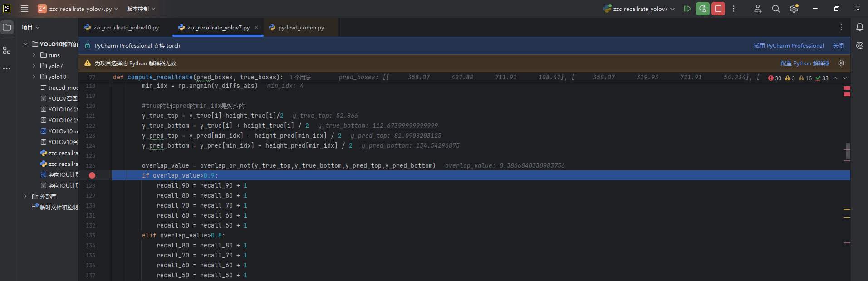
Task: Expand the runs folder
Action: click(34, 55)
